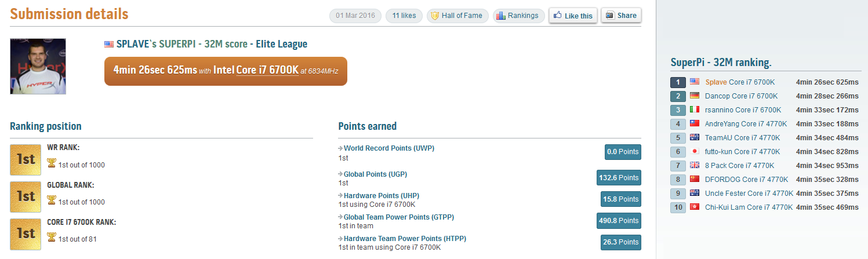868x259 pixels.
Task: Click the Like this button
Action: (x=573, y=16)
